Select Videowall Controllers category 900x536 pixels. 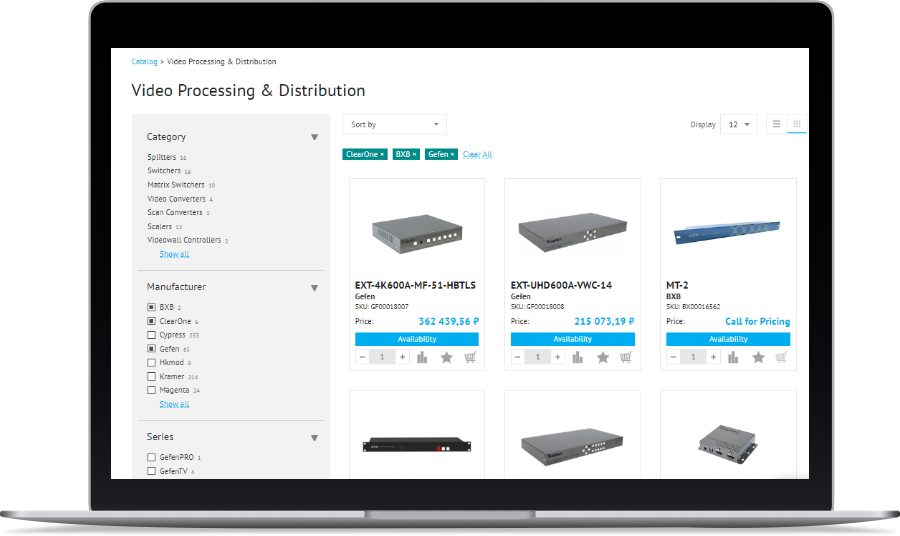pyautogui.click(x=184, y=240)
